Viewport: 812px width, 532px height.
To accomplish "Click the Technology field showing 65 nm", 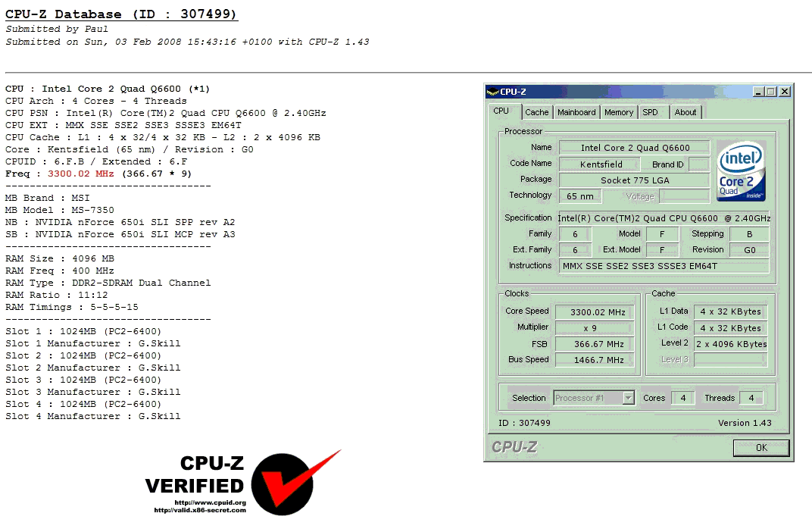I will 580,196.
